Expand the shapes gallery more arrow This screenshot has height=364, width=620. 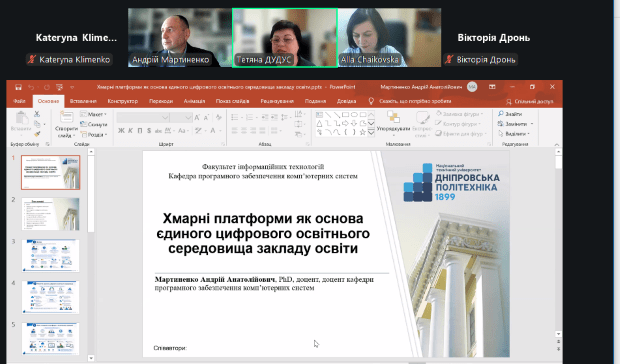[x=371, y=133]
